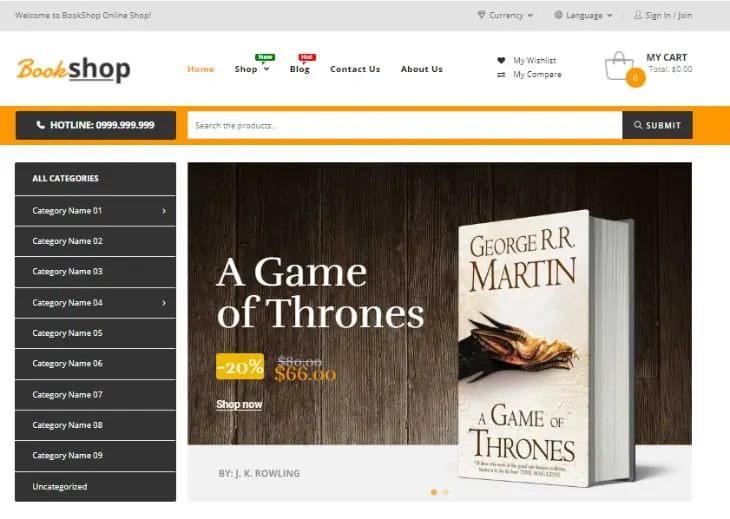The width and height of the screenshot is (730, 519).
Task: Click in the product search field
Action: (405, 125)
